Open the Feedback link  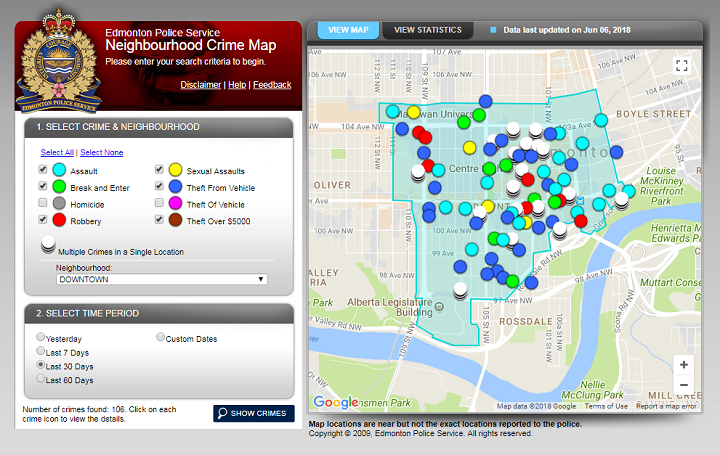coord(272,85)
